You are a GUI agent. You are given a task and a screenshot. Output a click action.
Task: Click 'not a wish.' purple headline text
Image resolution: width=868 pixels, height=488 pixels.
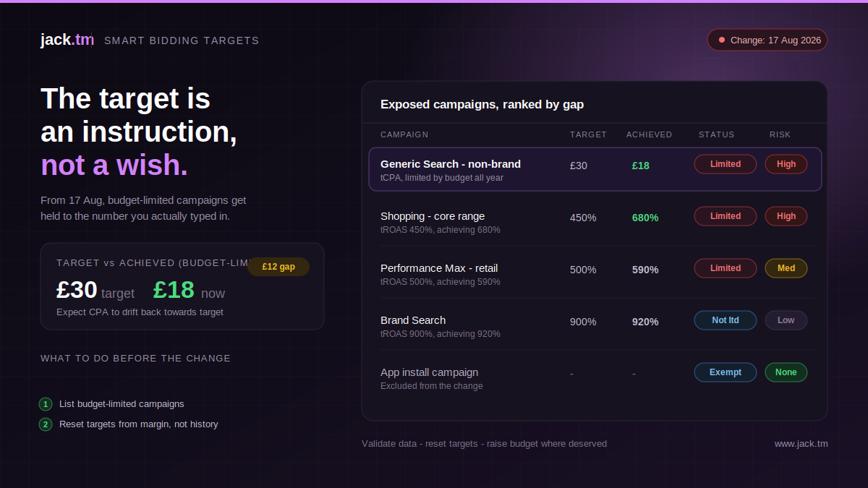[114, 165]
